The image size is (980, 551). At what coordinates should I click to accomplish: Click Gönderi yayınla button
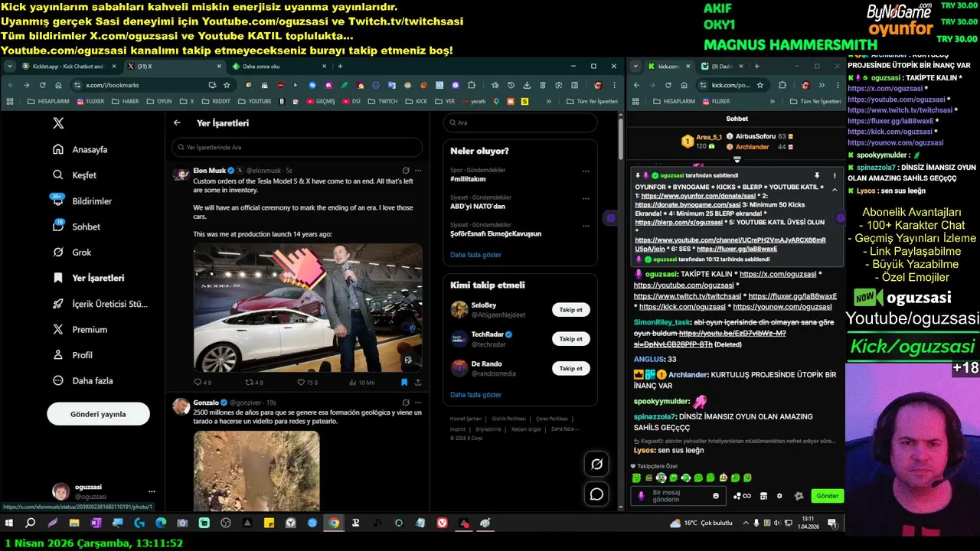tap(98, 414)
